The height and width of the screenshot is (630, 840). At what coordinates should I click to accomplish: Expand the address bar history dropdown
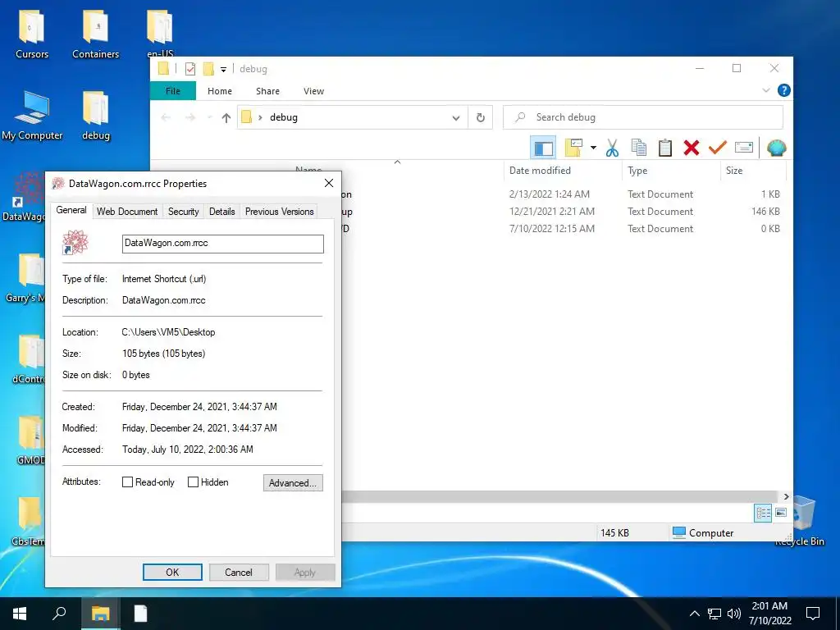pyautogui.click(x=456, y=118)
